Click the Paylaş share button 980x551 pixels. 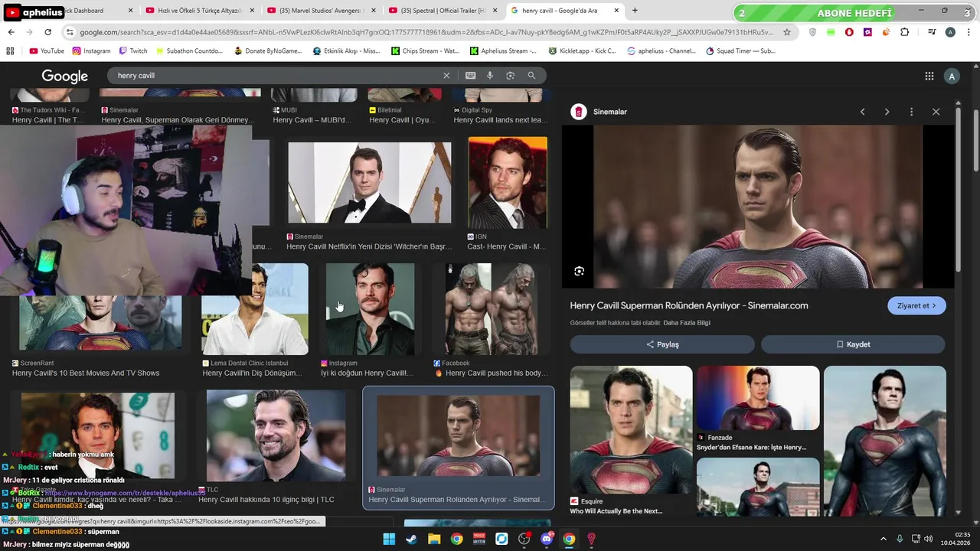[x=662, y=344]
